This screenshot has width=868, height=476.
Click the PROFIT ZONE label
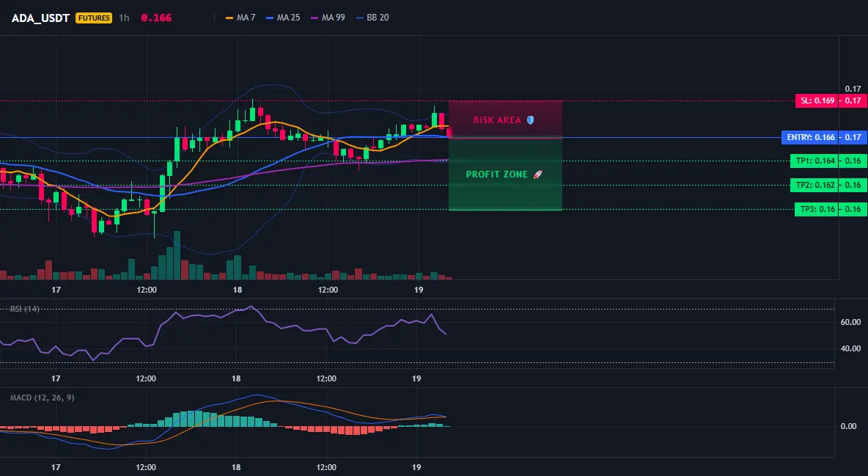(x=496, y=175)
